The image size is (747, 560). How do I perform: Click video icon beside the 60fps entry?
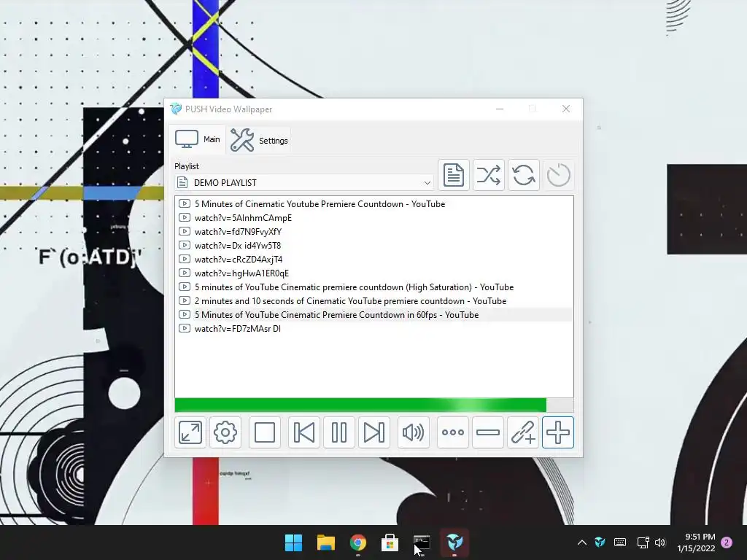[x=185, y=315]
